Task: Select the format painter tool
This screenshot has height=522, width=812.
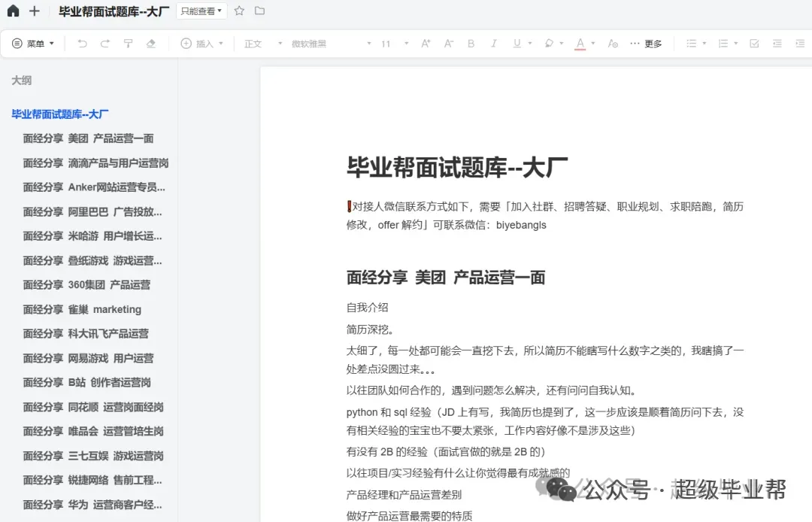Action: click(x=128, y=44)
